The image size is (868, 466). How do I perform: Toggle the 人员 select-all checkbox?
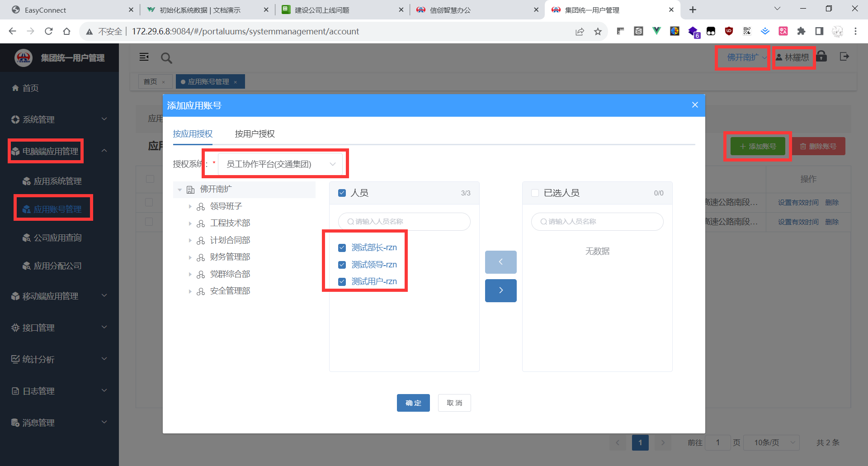click(342, 193)
